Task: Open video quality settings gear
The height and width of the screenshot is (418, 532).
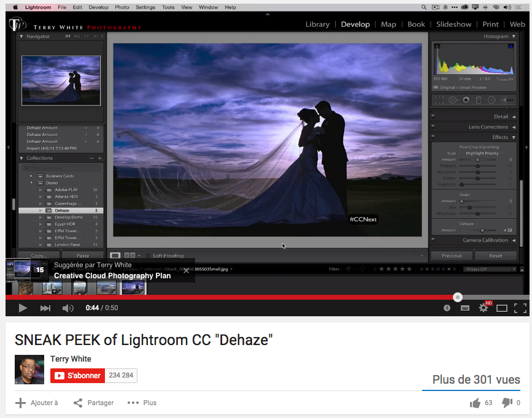Action: click(x=484, y=308)
